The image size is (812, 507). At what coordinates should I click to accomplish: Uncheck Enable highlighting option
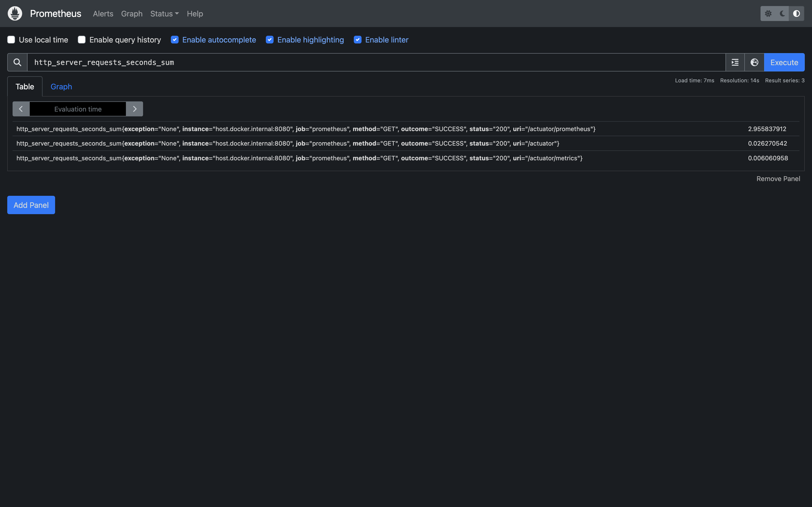pos(269,40)
